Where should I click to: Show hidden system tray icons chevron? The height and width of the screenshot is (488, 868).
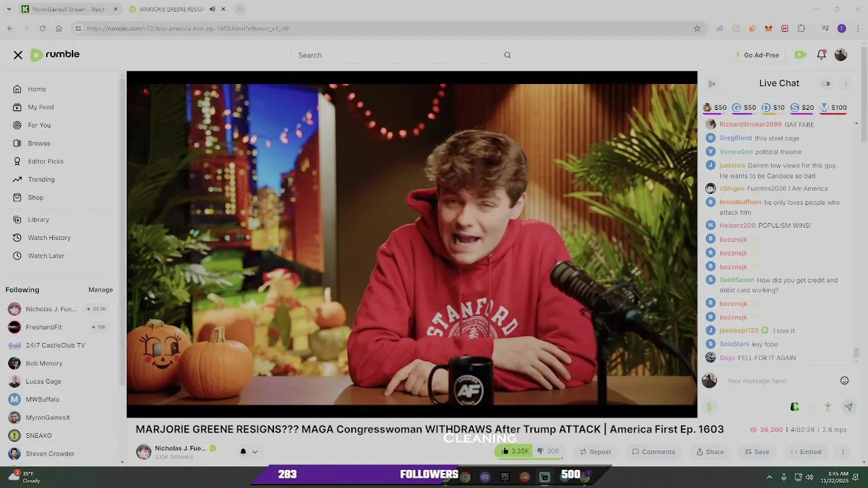(769, 477)
